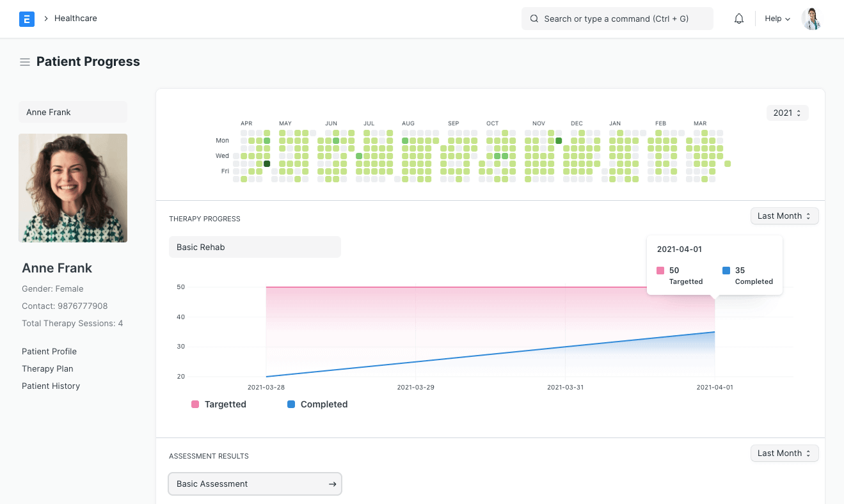This screenshot has width=844, height=504.
Task: Open Therapy Progress Last Month period selector
Action: point(784,216)
